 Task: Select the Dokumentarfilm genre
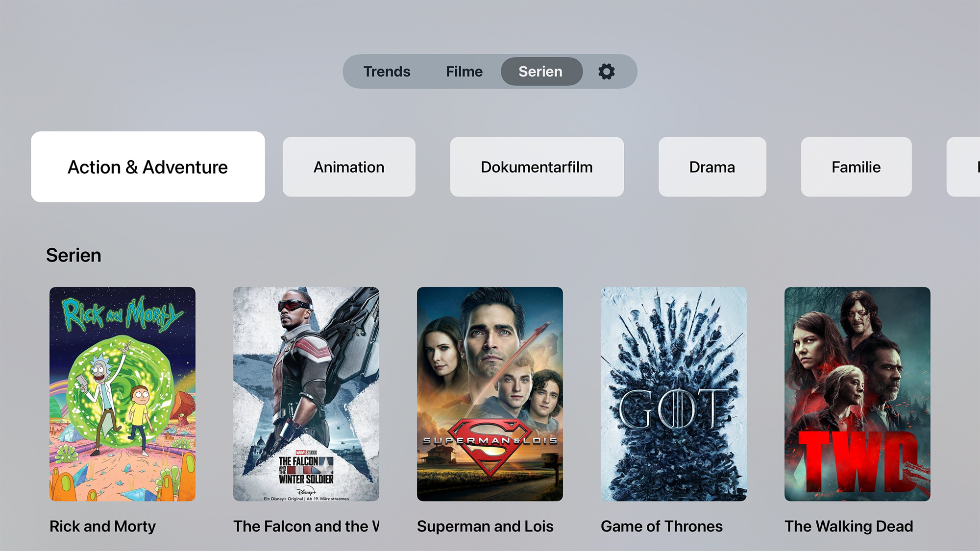tap(537, 167)
